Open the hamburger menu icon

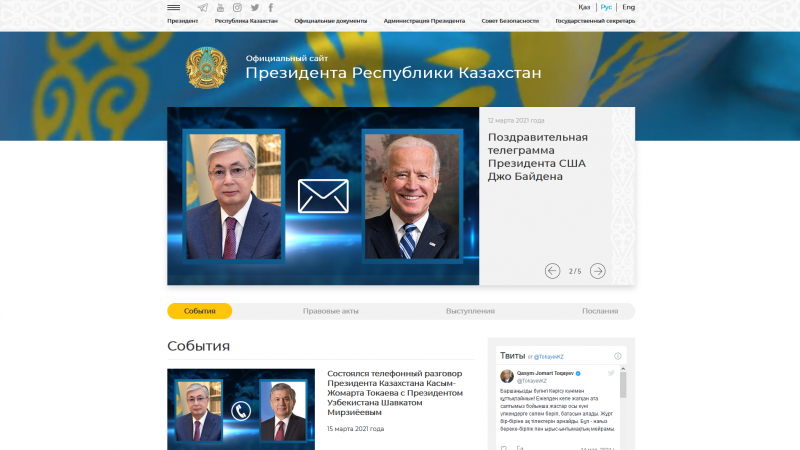tap(174, 7)
